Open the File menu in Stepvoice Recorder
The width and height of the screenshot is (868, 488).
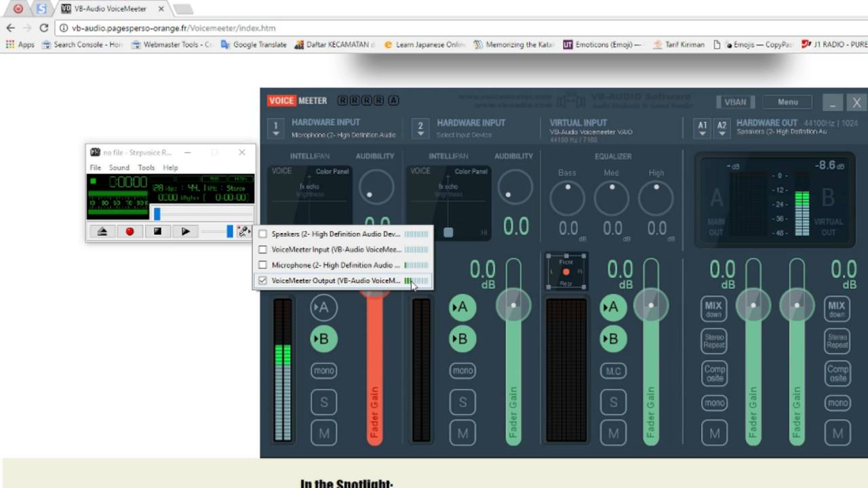point(96,167)
